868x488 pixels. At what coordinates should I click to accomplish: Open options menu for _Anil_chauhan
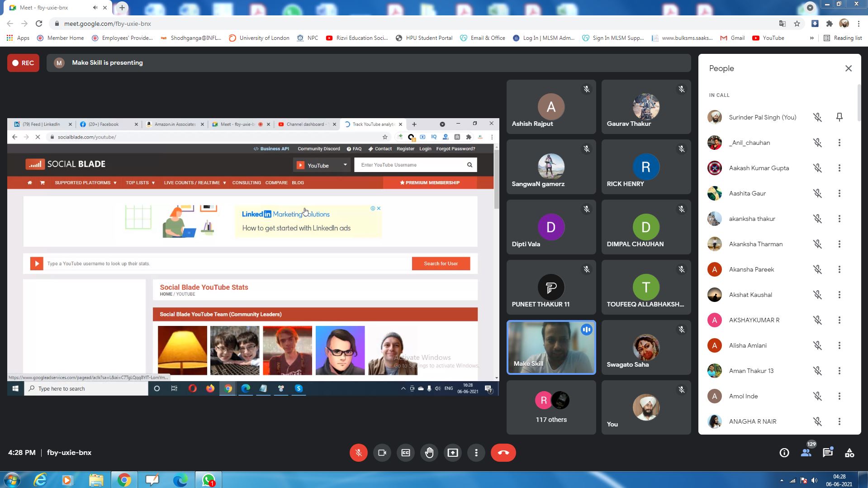click(x=839, y=143)
